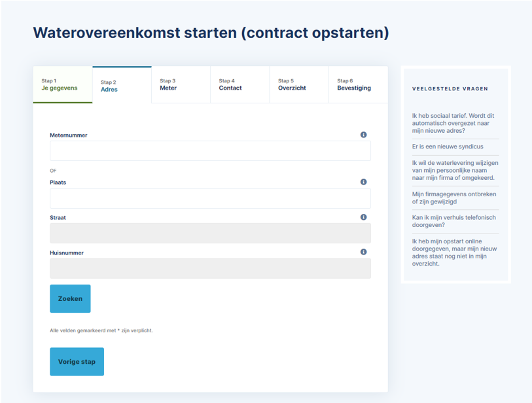Click the Zoeken button
Screen dimensions: 532x403
tap(70, 298)
